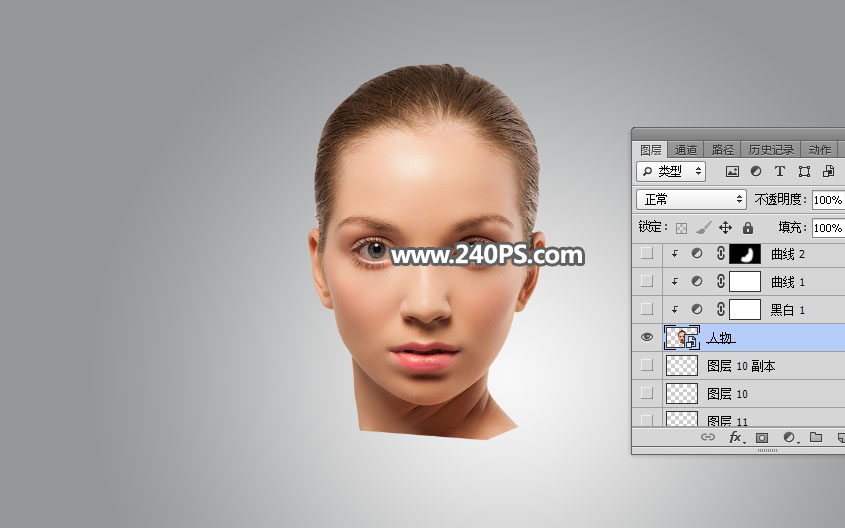Image resolution: width=845 pixels, height=528 pixels.
Task: Click the type layer filter icon
Action: tap(780, 172)
